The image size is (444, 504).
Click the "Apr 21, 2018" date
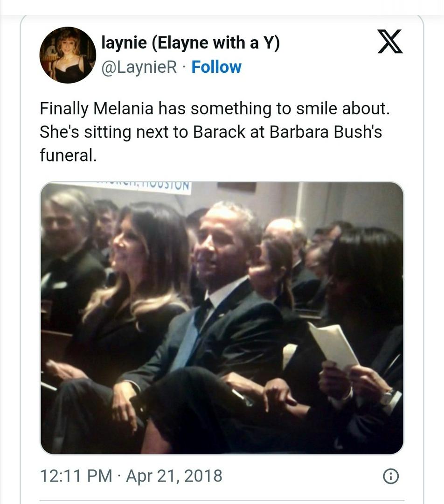(x=174, y=476)
